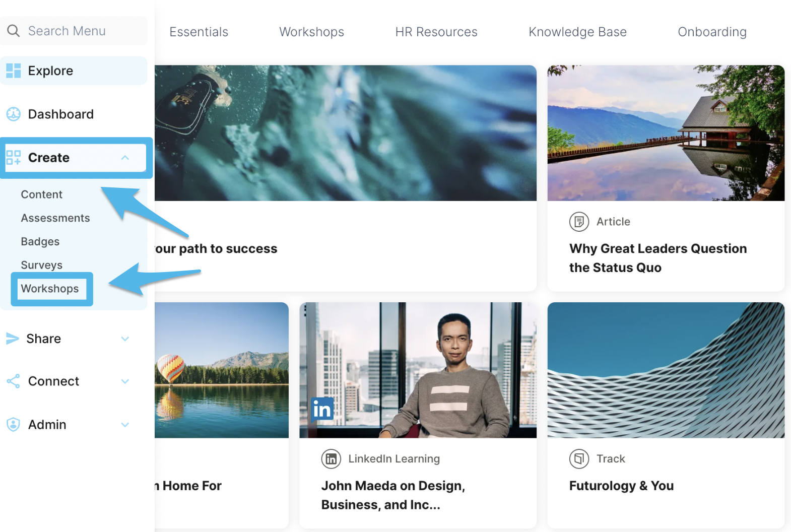791x532 pixels.
Task: Select Content under Create
Action: [41, 194]
